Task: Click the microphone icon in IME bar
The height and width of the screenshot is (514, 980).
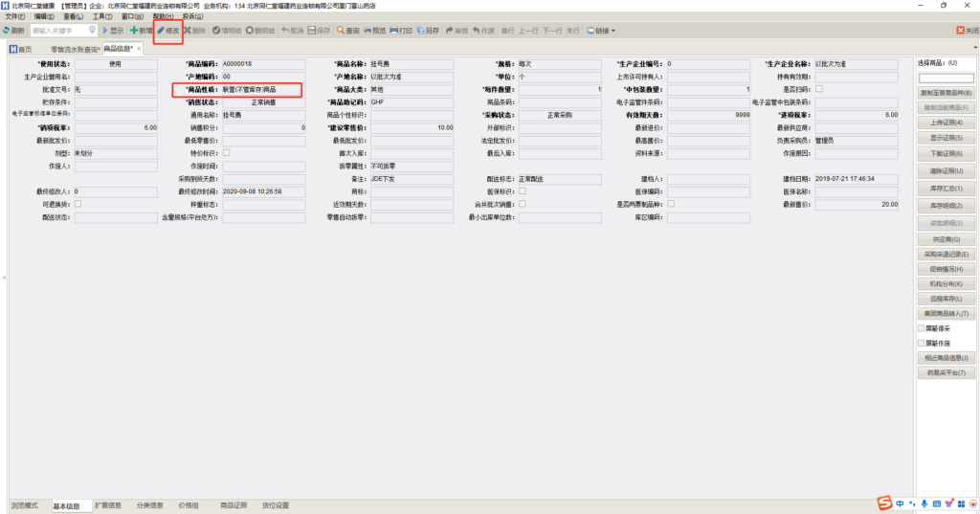Action: click(x=924, y=503)
